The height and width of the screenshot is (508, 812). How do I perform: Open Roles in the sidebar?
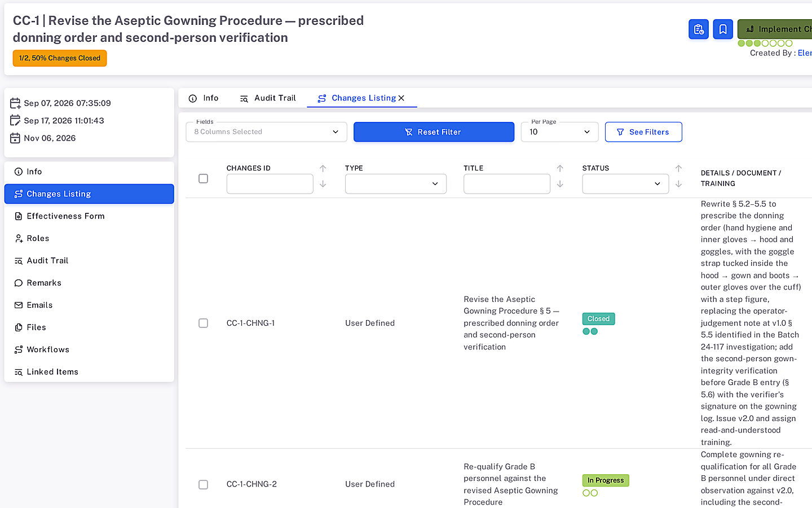coord(89,238)
